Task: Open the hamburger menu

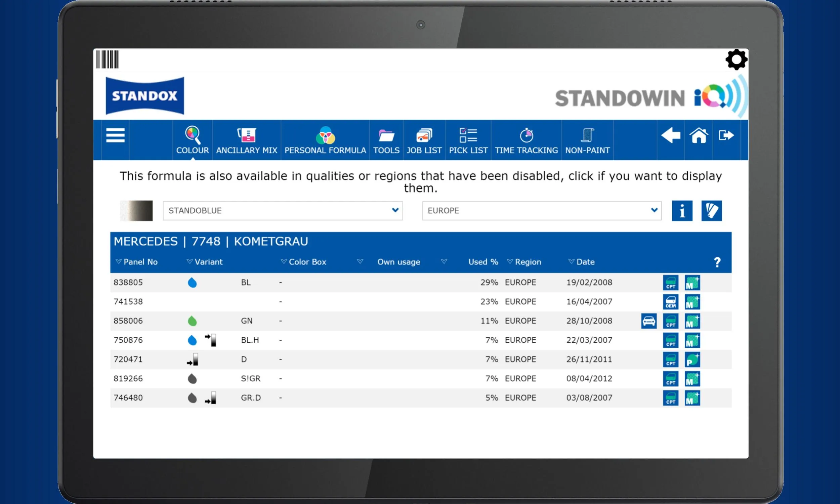Action: (x=116, y=135)
